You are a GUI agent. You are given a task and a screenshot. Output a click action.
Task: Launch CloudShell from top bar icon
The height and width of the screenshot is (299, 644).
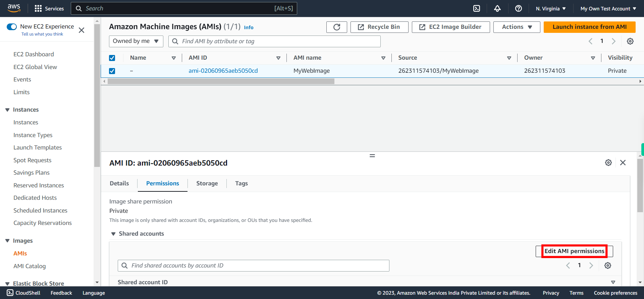click(477, 8)
